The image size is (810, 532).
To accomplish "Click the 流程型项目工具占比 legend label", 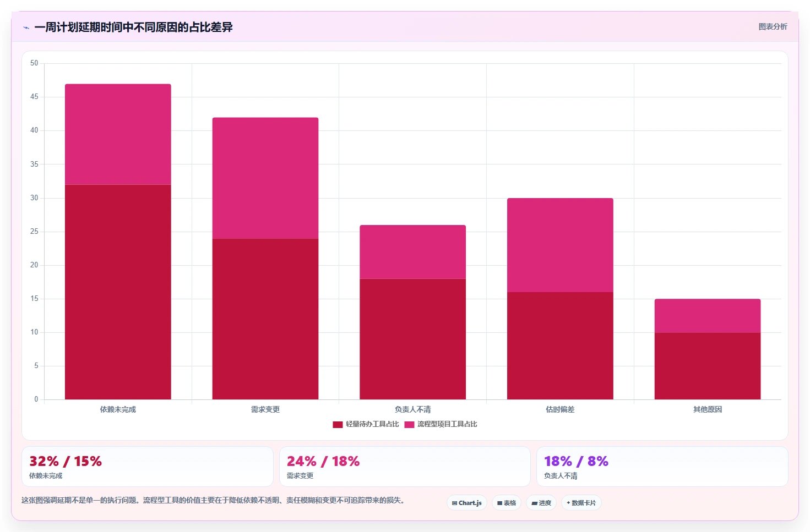I will pos(447,424).
